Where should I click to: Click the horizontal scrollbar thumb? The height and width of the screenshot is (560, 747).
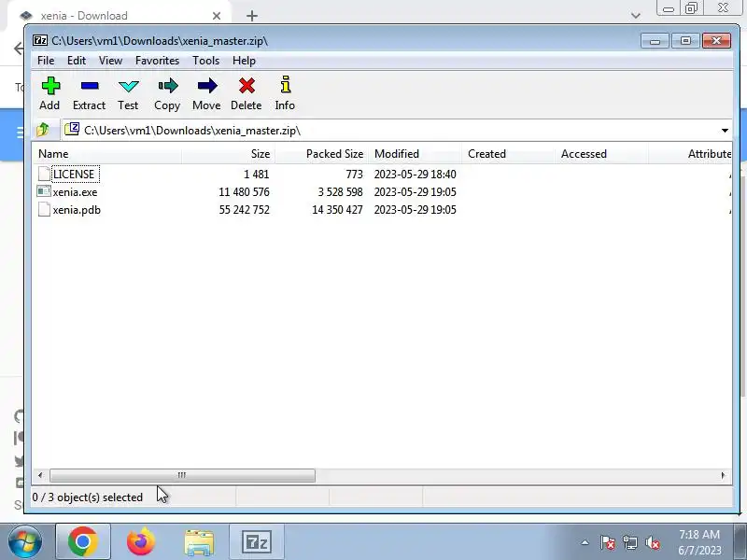(182, 475)
